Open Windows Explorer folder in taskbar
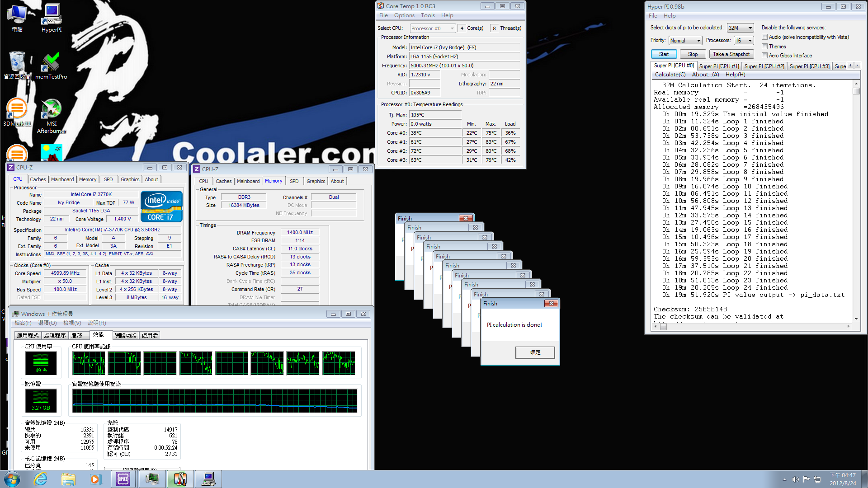 (68, 479)
